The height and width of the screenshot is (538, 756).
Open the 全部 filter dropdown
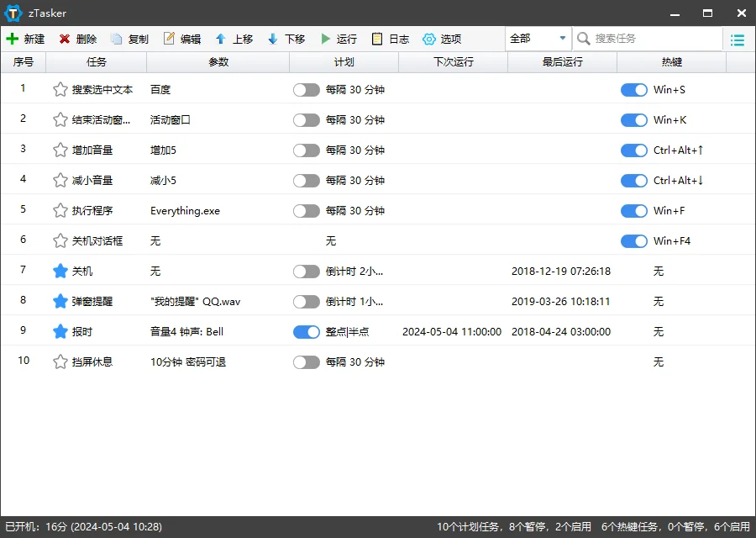click(x=536, y=39)
